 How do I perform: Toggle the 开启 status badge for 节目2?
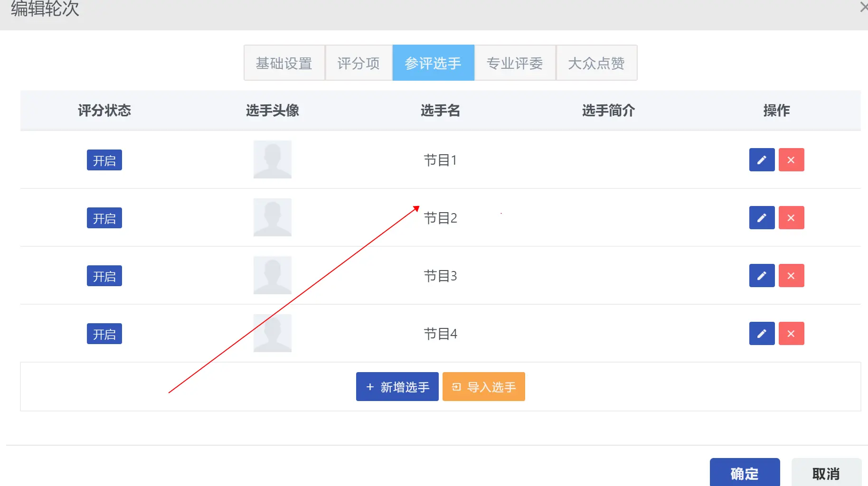104,218
